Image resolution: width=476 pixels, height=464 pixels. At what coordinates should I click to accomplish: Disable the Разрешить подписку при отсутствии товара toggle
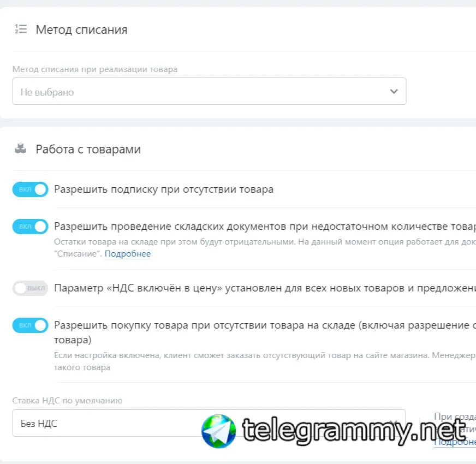31,189
